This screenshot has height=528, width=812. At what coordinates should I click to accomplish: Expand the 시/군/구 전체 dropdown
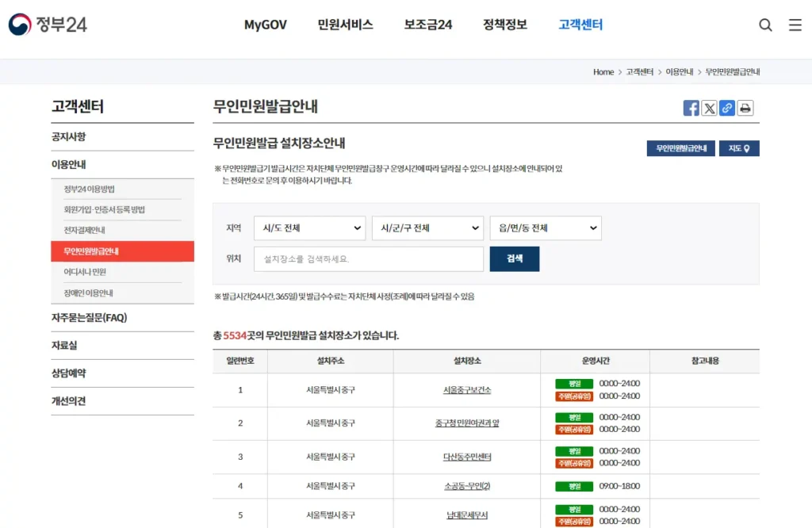tap(427, 228)
